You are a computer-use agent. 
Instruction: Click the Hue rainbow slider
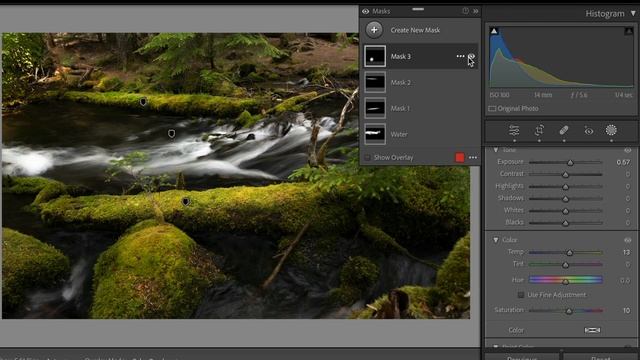[566, 280]
